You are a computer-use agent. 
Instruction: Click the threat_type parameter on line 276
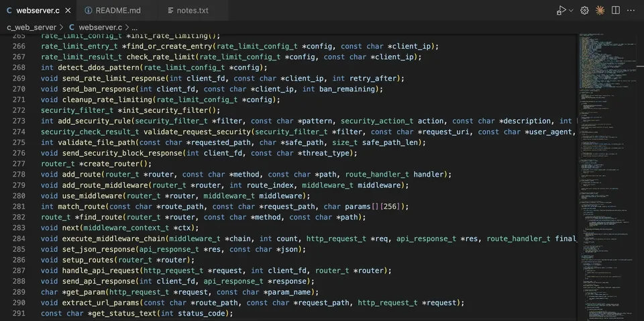click(327, 153)
